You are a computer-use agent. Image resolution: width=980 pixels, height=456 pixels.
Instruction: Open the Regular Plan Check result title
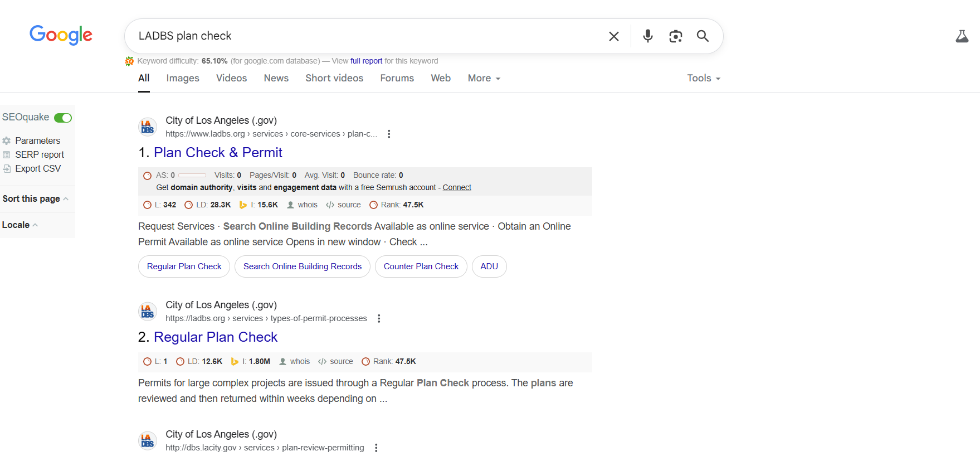(215, 337)
